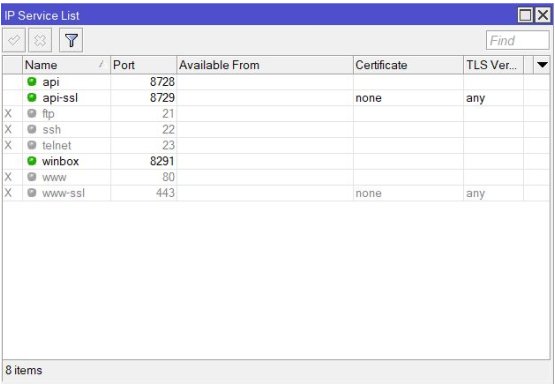Click the gray ftp service icon
Image resolution: width=555 pixels, height=385 pixels.
32,113
